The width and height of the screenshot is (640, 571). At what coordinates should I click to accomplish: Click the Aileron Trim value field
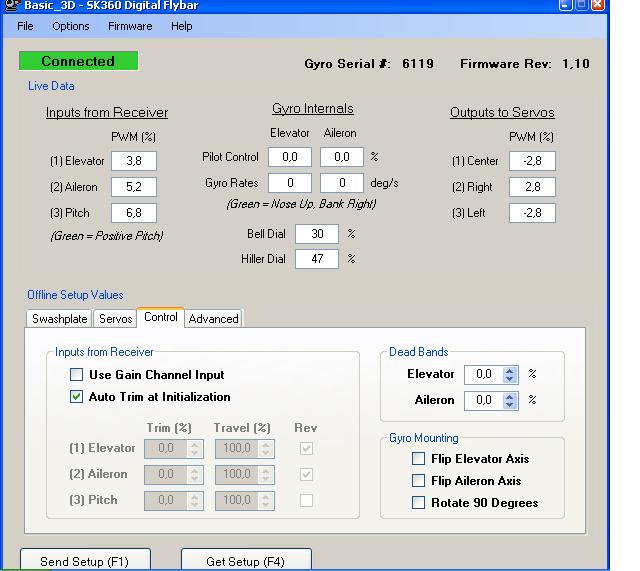(x=166, y=474)
